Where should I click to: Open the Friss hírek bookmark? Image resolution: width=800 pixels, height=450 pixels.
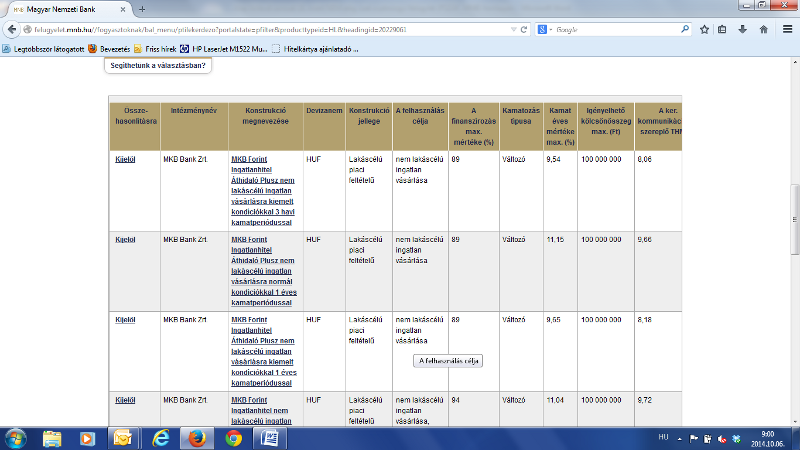point(155,49)
